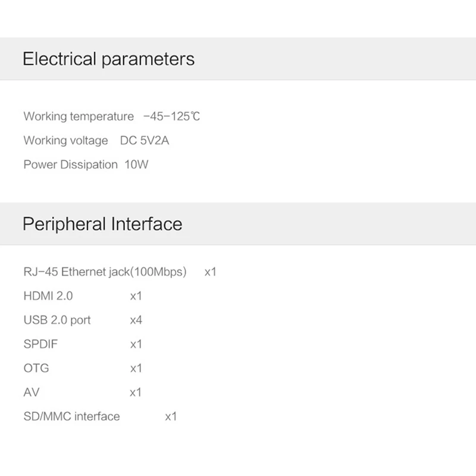
Task: Select the Working temperature label
Action: (79, 116)
